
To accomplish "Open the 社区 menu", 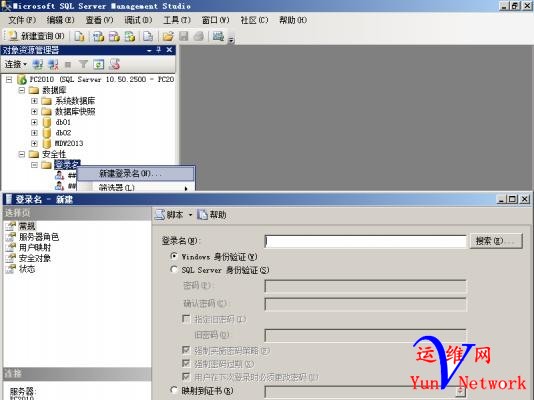I will [254, 20].
